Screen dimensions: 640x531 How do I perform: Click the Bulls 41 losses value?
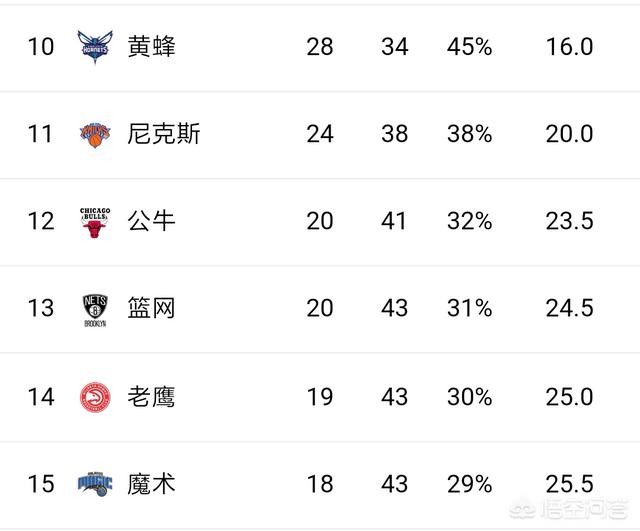pyautogui.click(x=394, y=221)
